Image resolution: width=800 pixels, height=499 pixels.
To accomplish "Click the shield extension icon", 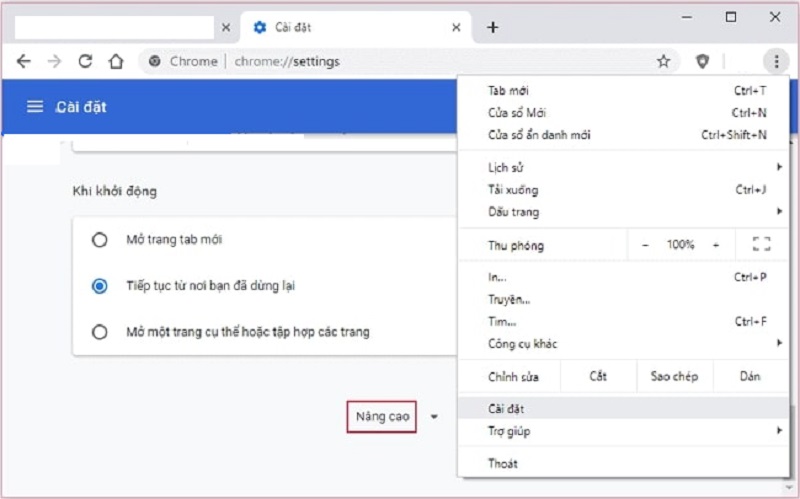I will 703,61.
